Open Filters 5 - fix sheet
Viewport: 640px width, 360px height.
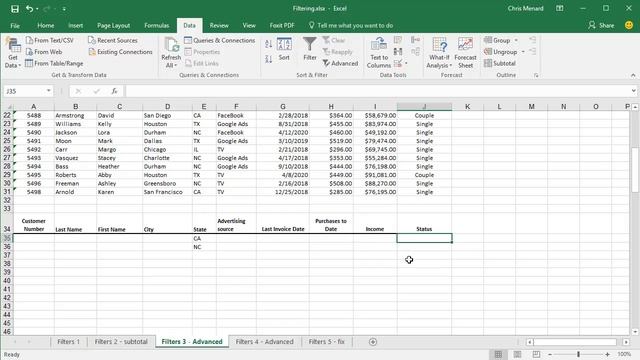tap(327, 342)
